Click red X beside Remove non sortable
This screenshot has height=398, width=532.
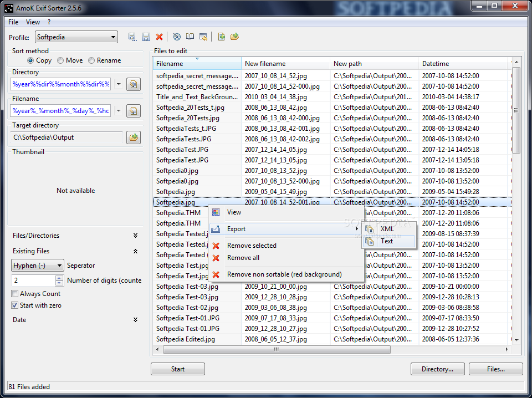[x=216, y=274]
